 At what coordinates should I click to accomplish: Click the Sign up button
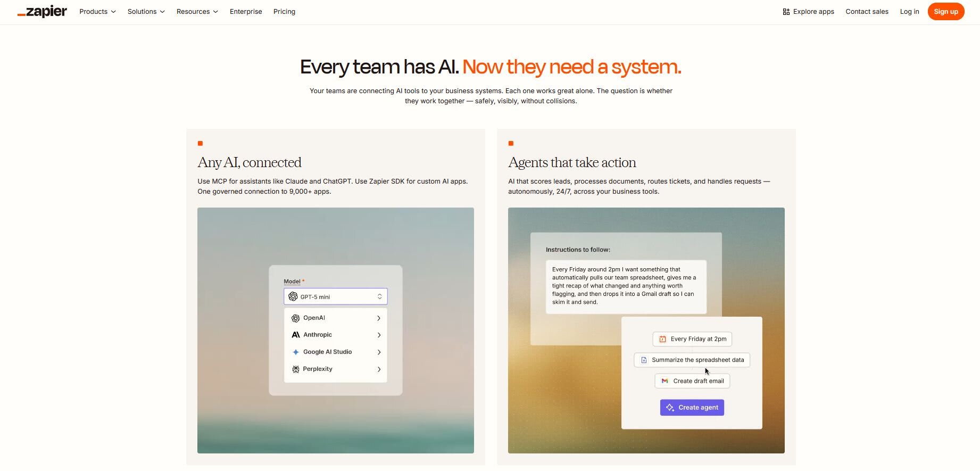click(x=946, y=12)
